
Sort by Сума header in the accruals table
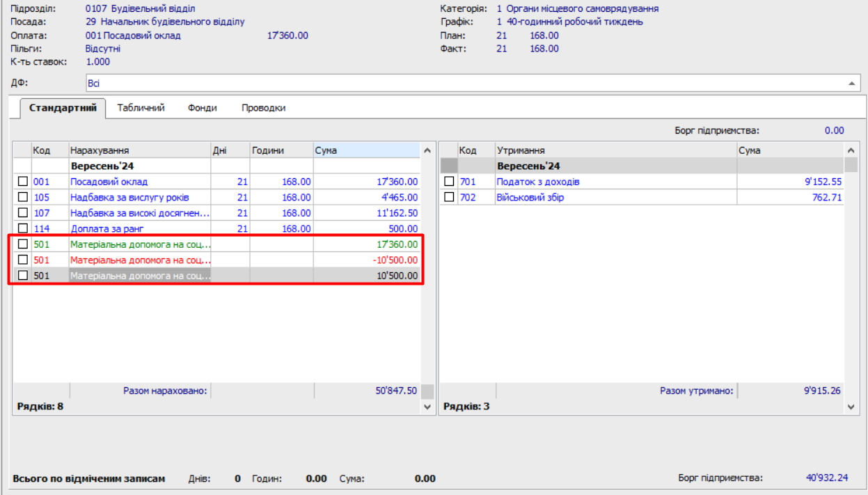pyautogui.click(x=367, y=150)
